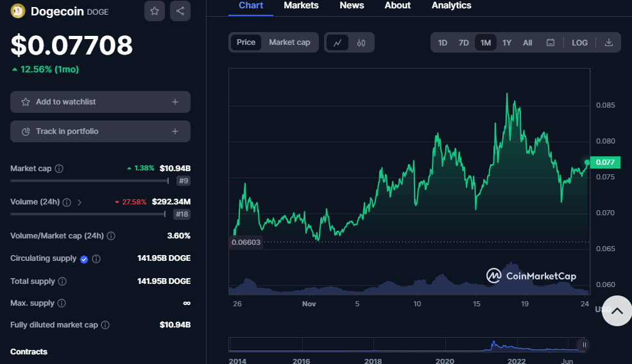Open the Markets tab
This screenshot has height=364, width=632.
coord(301,6)
